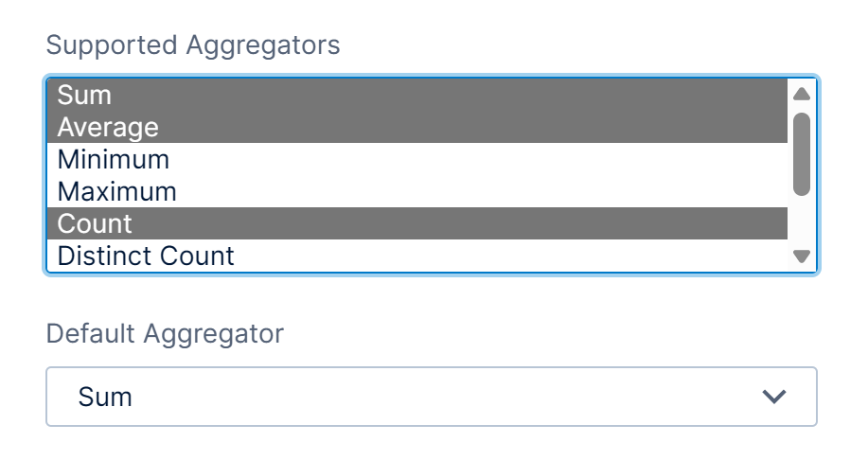Click the highlighted Sum list option
Viewport: 868px width, 460px height.
[x=85, y=96]
